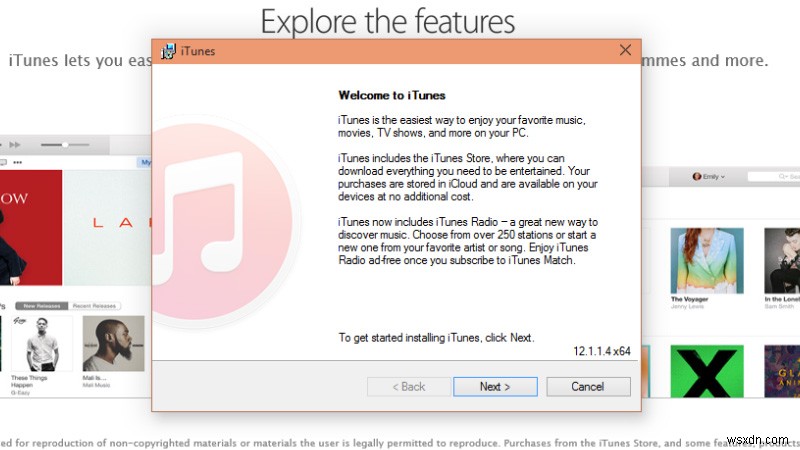Click the 'These Things Happen' album title text
The height and width of the screenshot is (450, 800).
tap(29, 381)
